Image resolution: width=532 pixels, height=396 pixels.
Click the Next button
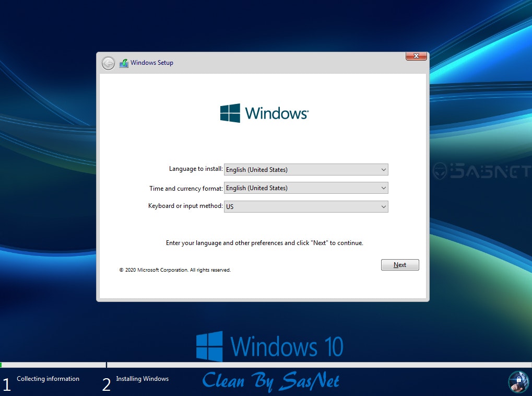[400, 265]
